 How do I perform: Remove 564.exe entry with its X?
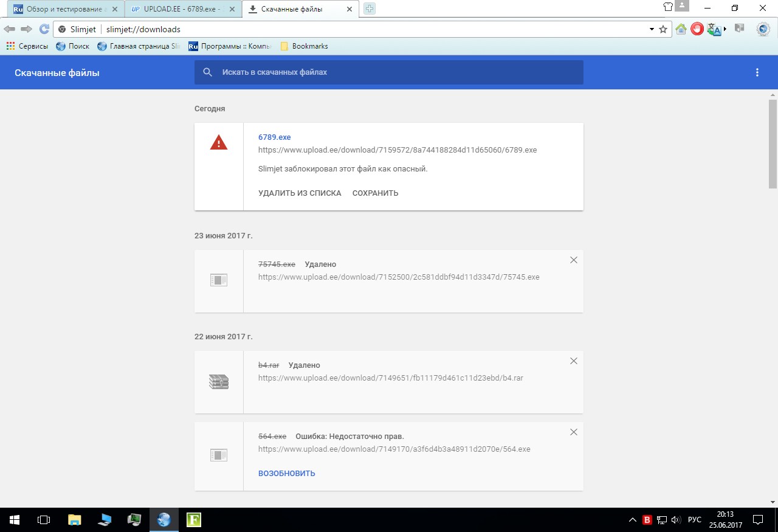point(573,432)
